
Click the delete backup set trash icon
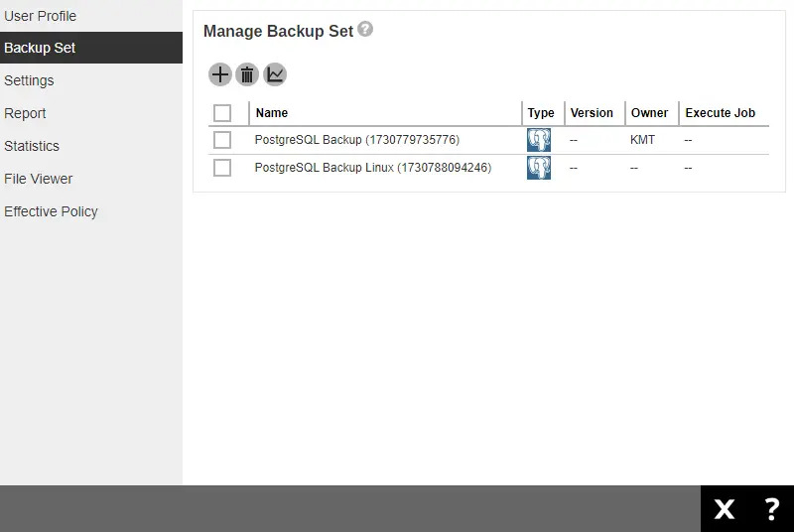pyautogui.click(x=247, y=74)
